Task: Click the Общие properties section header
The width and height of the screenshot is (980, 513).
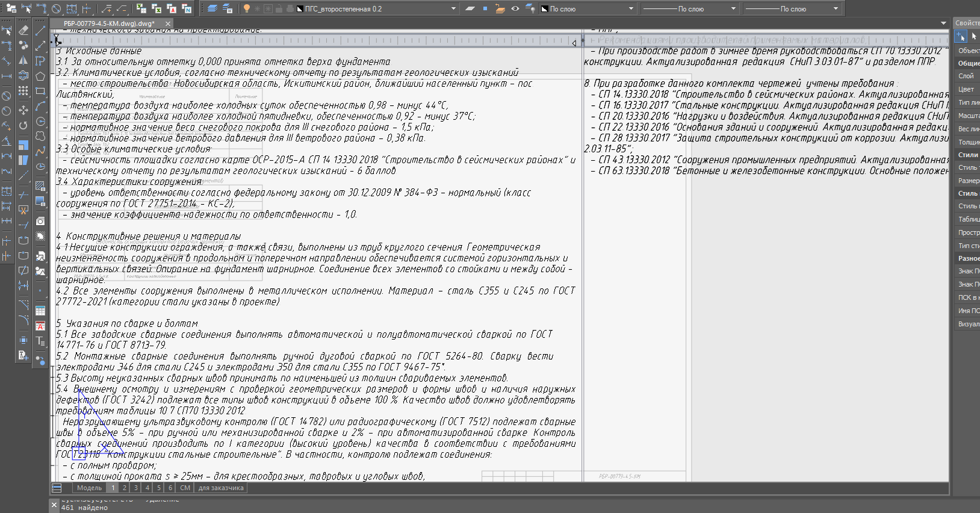Action: point(967,63)
